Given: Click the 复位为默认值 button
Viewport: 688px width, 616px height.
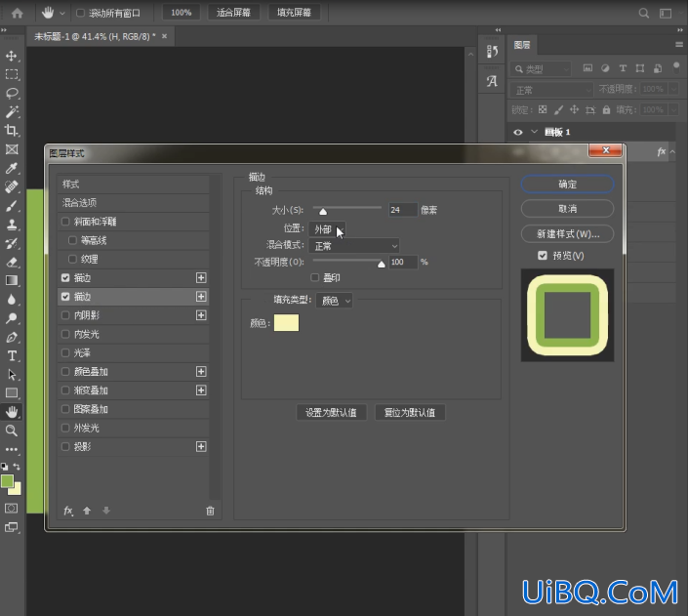Looking at the screenshot, I should click(x=410, y=412).
